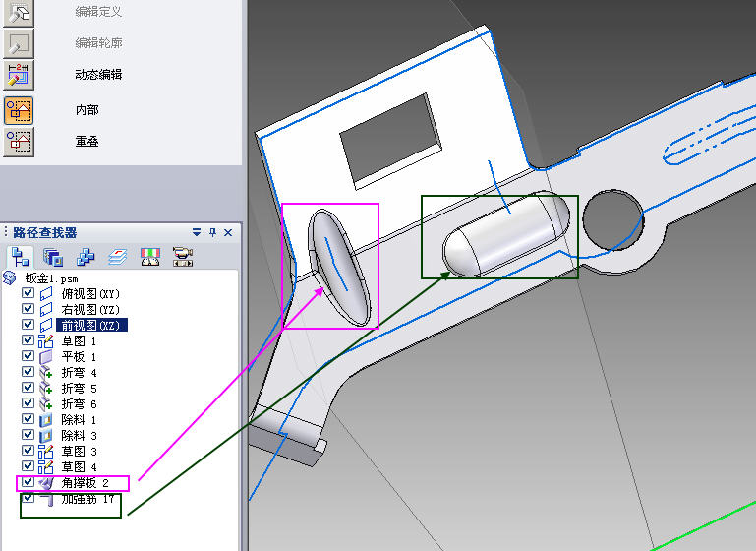Activate the 重叠 (Overlapping) selection icon

(x=19, y=142)
